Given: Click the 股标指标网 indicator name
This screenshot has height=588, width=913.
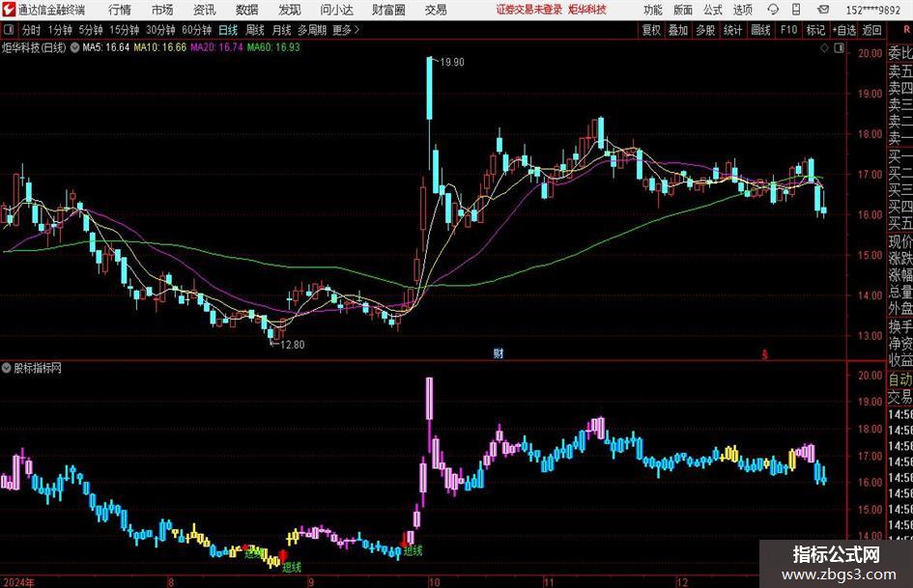Looking at the screenshot, I should tap(38, 368).
